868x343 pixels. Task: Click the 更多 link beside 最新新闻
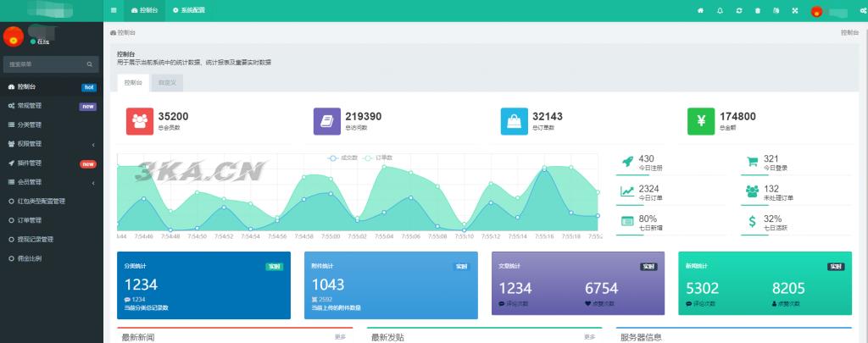pyautogui.click(x=340, y=337)
